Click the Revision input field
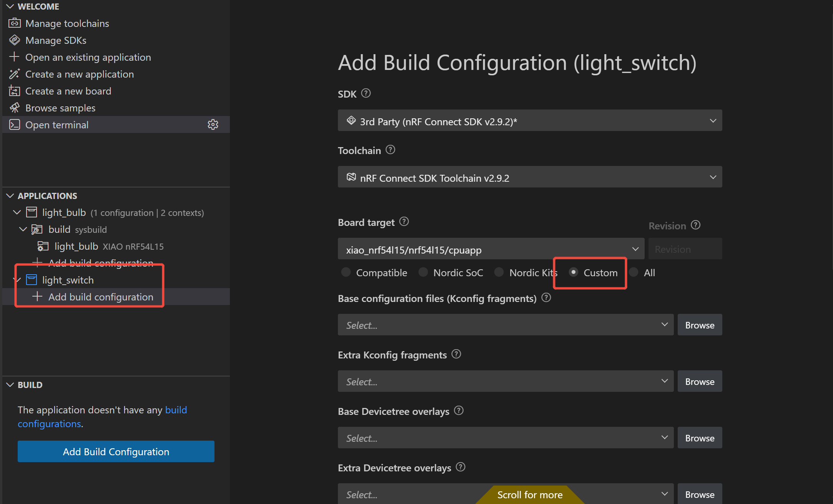Viewport: 833px width, 504px height. [685, 249]
